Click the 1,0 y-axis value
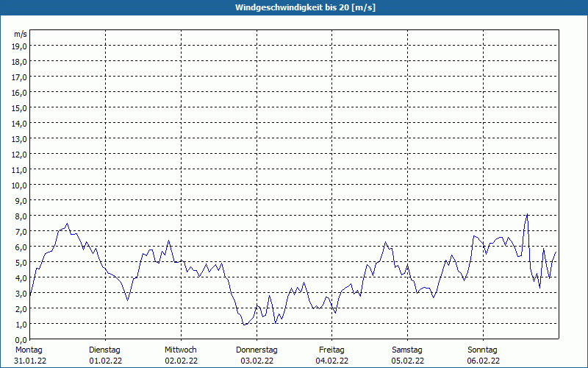588x368 pixels. (x=21, y=325)
